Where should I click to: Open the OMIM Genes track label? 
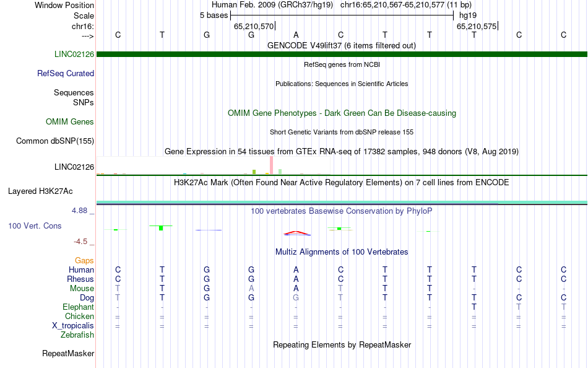click(x=69, y=121)
